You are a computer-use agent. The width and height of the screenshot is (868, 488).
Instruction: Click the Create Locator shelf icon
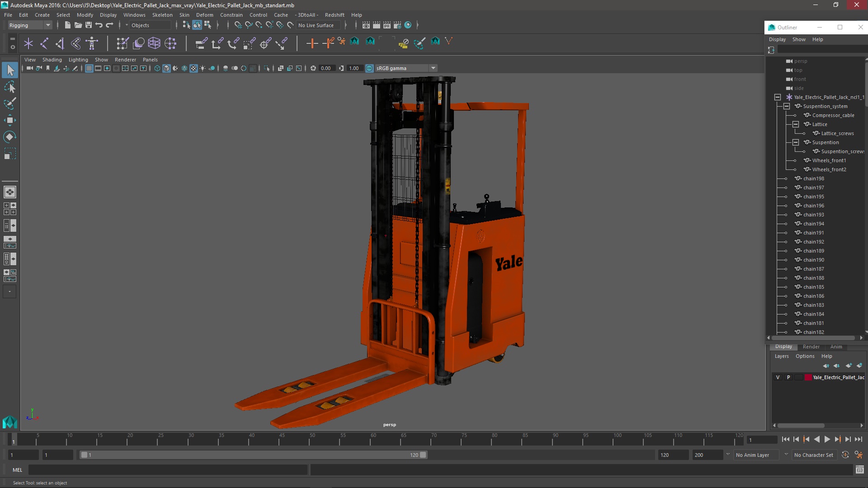click(28, 43)
